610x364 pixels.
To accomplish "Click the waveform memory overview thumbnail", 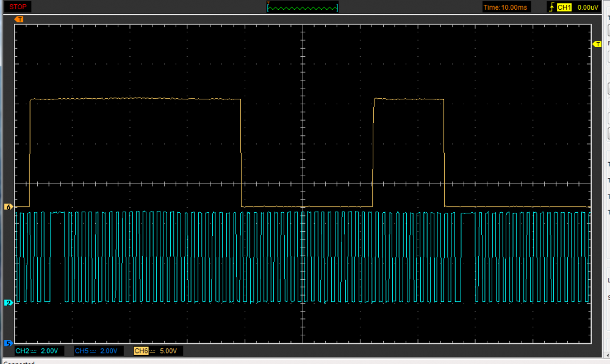I will click(303, 7).
